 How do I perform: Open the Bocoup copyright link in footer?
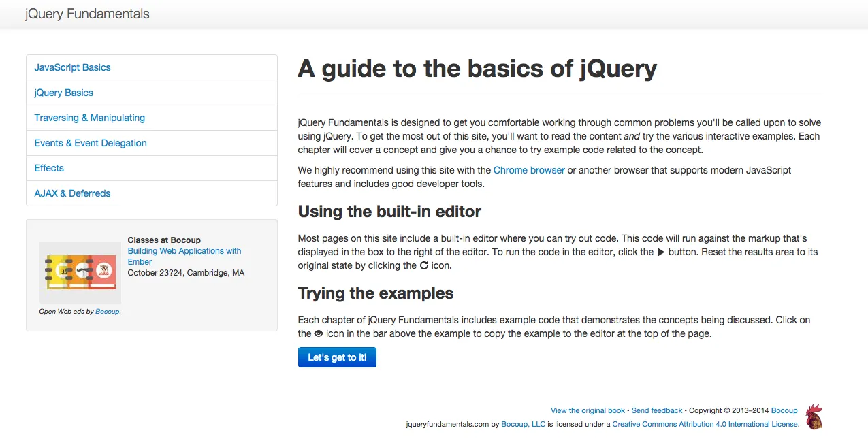click(784, 410)
